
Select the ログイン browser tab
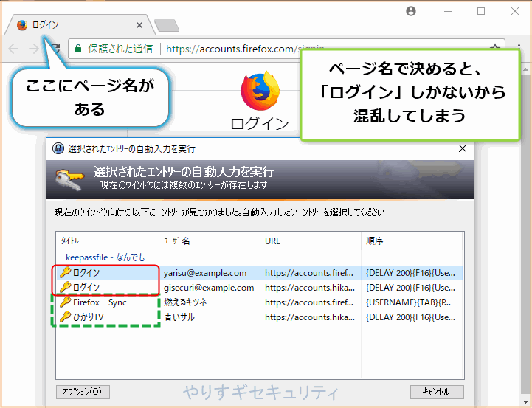[78, 25]
